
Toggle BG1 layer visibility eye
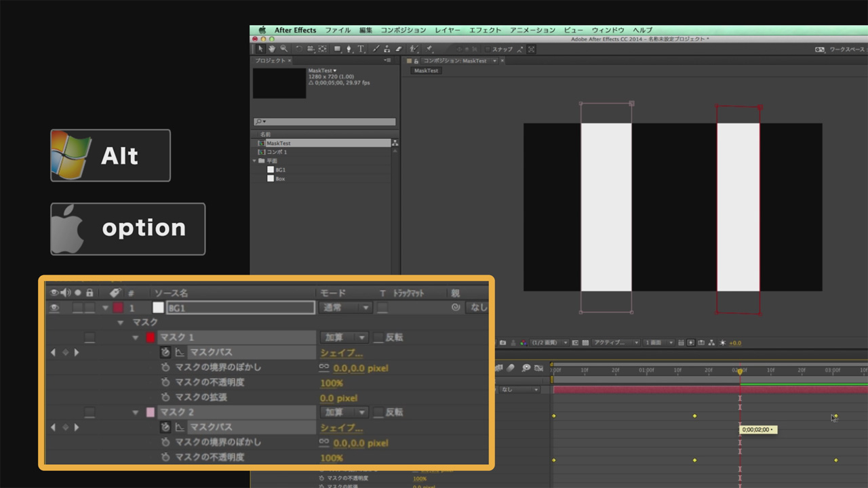(54, 308)
